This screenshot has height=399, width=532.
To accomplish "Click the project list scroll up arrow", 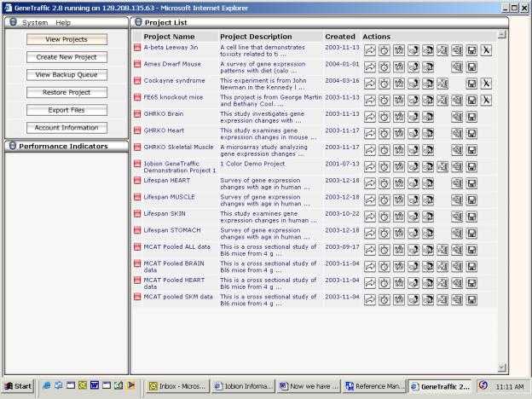I will 502,34.
